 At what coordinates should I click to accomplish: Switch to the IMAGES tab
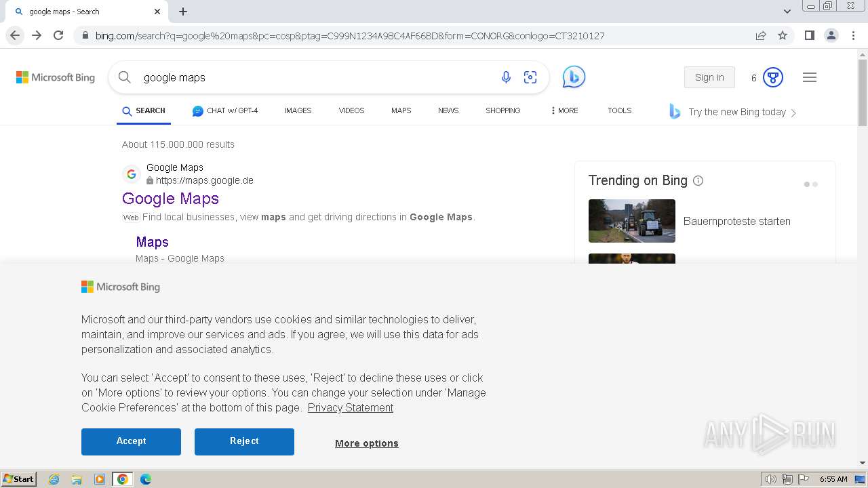(298, 110)
